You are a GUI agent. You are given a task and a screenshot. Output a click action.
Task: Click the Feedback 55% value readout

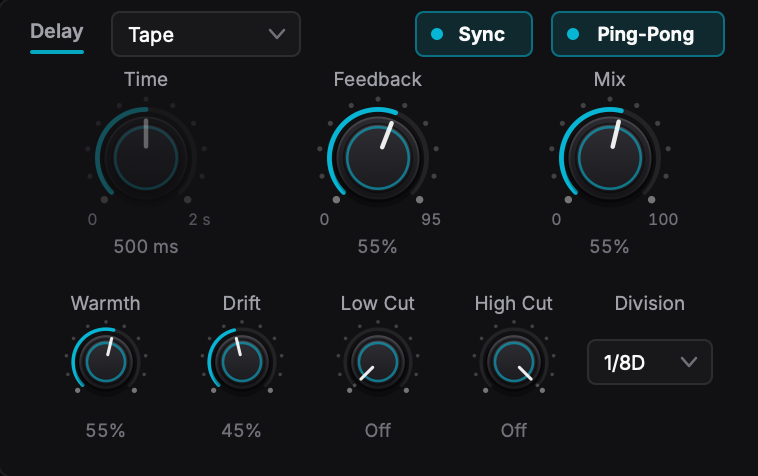(378, 247)
